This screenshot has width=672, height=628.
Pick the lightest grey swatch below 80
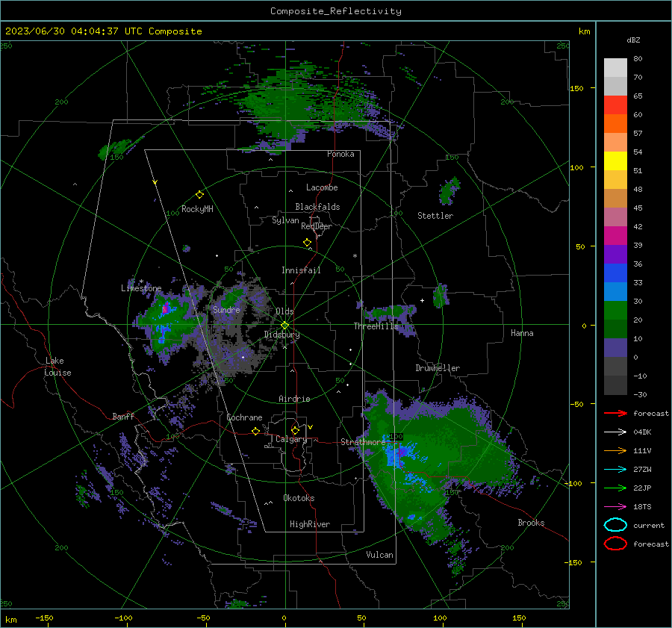coord(615,67)
